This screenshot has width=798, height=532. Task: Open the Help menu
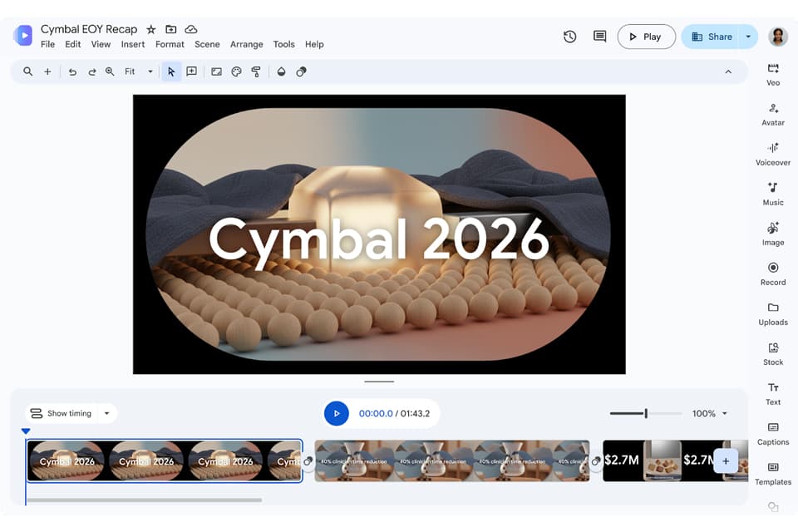click(314, 44)
